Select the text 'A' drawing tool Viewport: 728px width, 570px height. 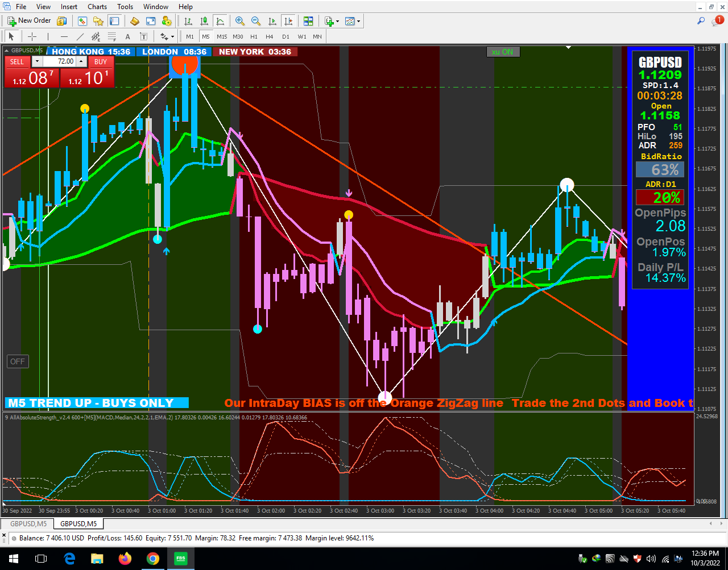(128, 36)
